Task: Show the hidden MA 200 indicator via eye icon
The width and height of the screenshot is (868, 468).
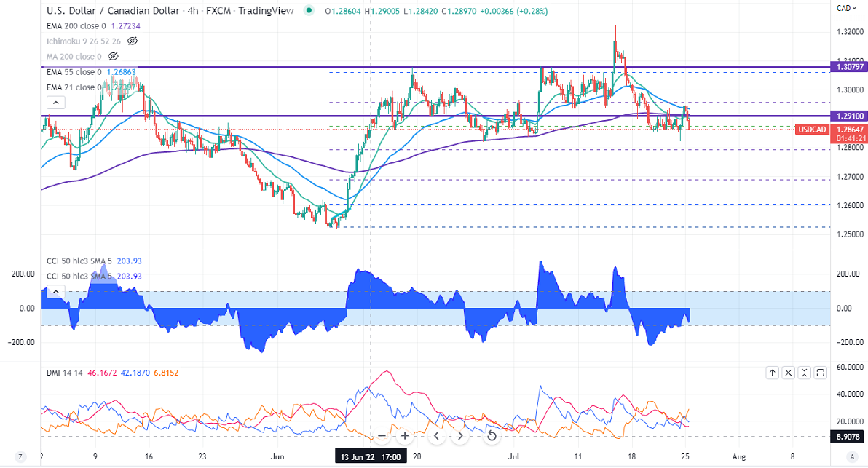Action: [113, 57]
